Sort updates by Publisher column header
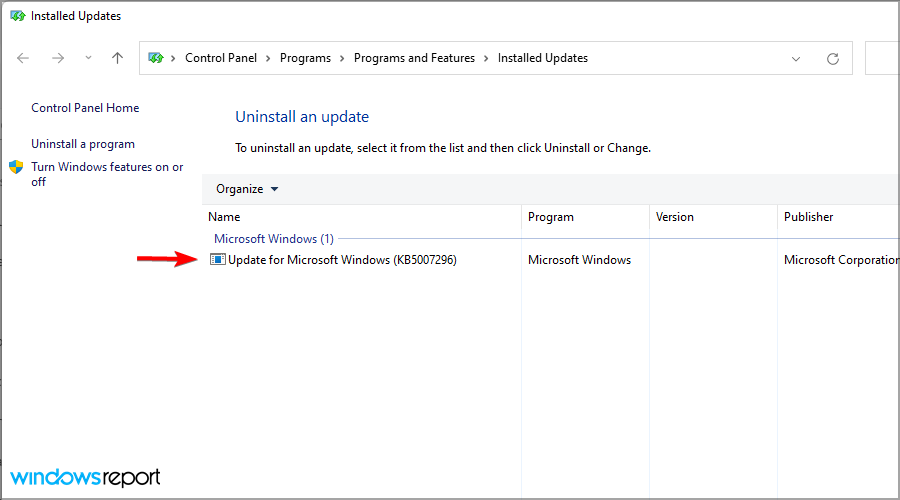The image size is (900, 500). [808, 217]
